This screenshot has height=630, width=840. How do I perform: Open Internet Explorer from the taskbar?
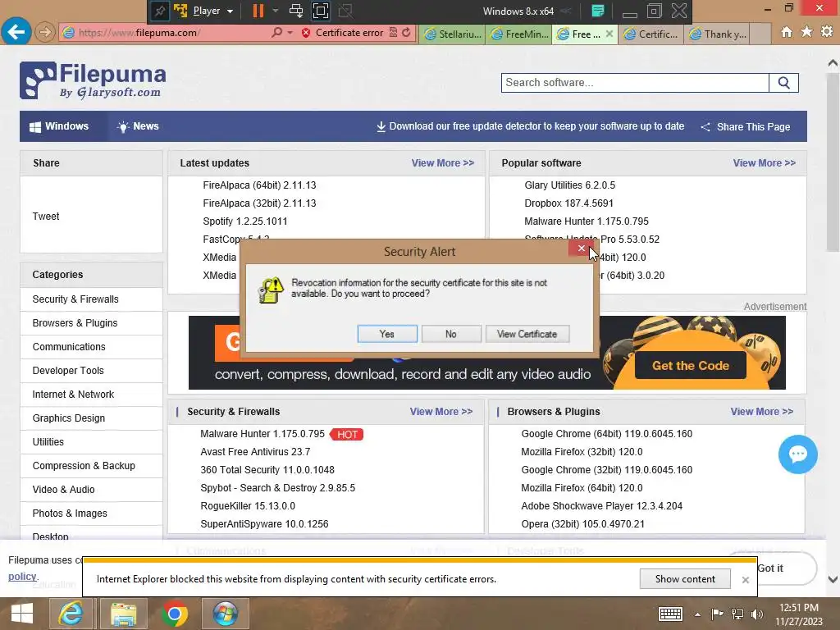(71, 614)
